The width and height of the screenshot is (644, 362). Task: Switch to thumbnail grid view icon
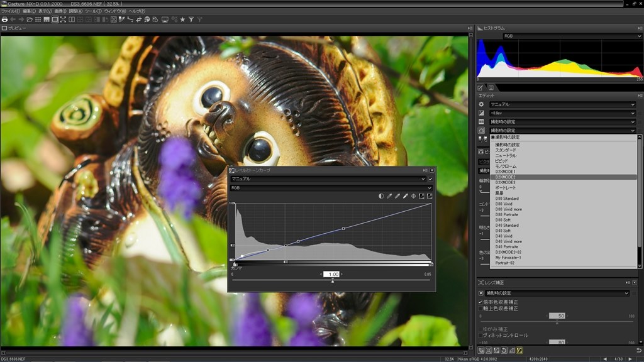click(38, 19)
